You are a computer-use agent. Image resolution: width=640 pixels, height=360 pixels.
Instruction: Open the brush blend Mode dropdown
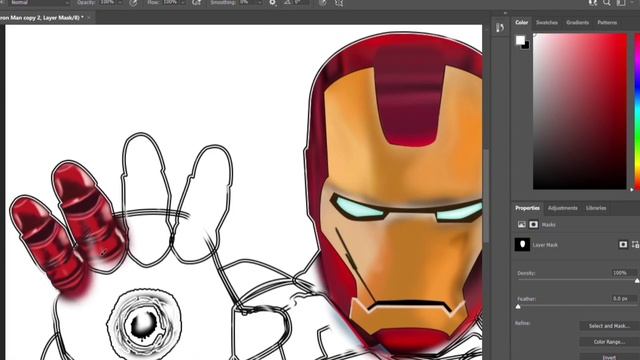point(39,2)
